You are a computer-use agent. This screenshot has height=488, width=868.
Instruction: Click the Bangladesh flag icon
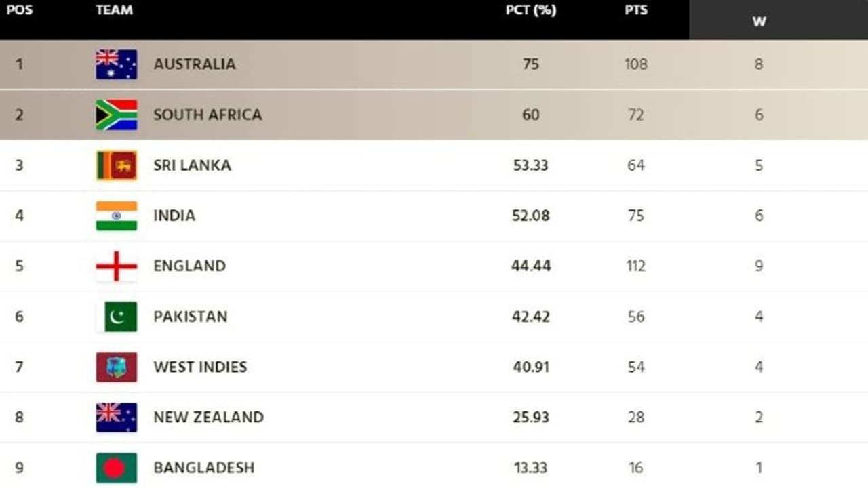click(116, 468)
